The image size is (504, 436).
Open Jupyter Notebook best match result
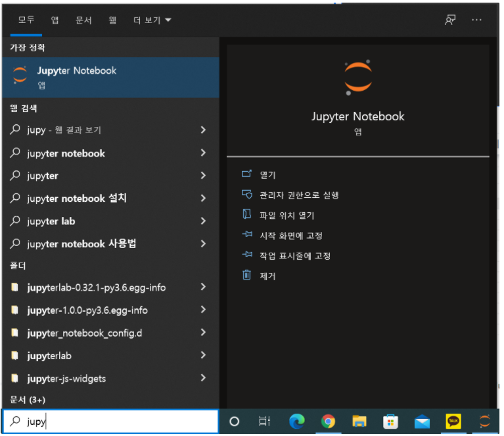pyautogui.click(x=110, y=78)
